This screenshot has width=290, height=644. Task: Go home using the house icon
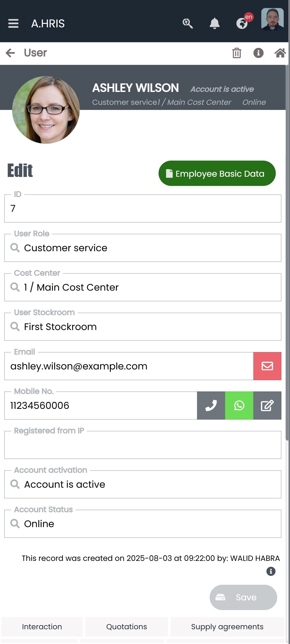[x=280, y=53]
